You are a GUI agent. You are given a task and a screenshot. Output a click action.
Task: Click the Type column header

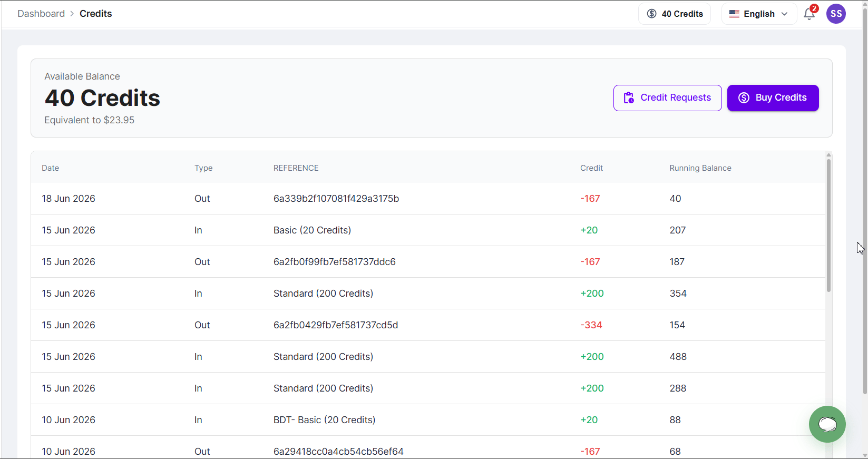click(203, 168)
